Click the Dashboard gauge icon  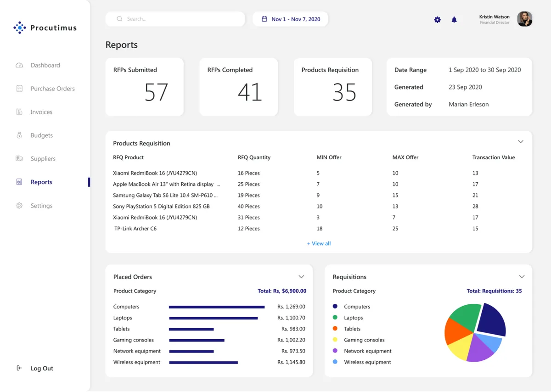pos(19,65)
